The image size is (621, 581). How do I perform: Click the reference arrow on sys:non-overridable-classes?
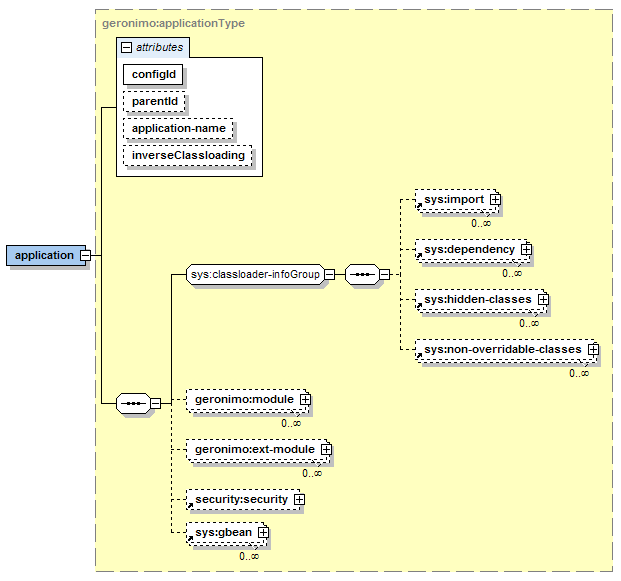[419, 356]
